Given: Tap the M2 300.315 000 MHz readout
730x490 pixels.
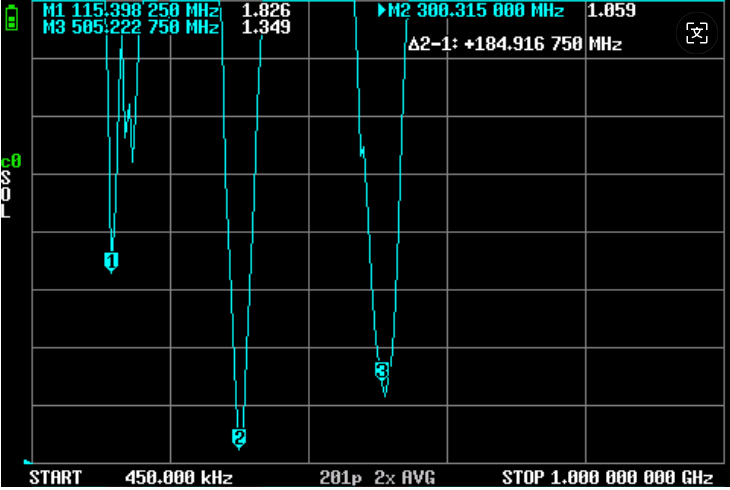Looking at the screenshot, I should (476, 11).
